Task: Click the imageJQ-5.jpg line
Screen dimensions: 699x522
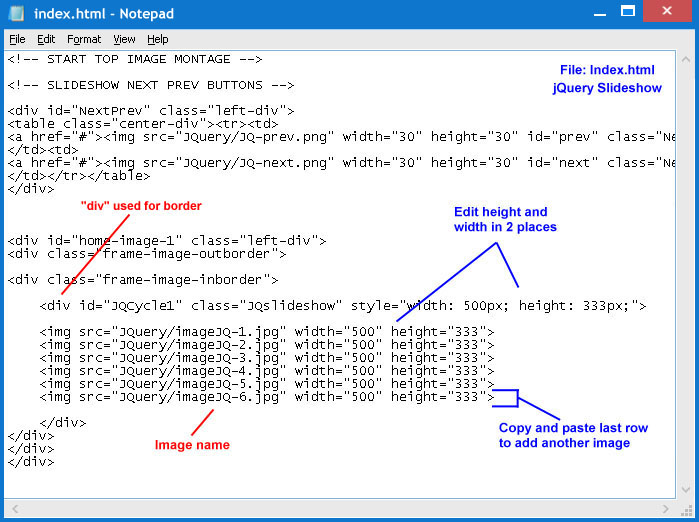Action: (267, 383)
